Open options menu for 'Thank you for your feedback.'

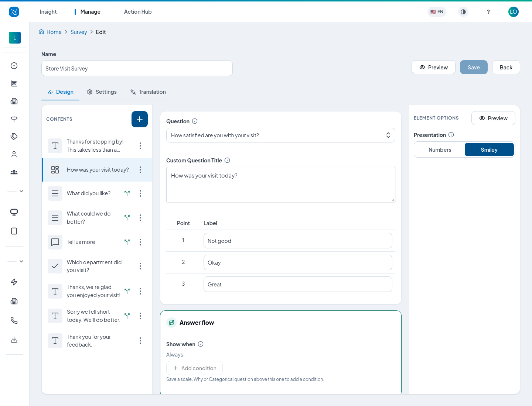(x=140, y=341)
